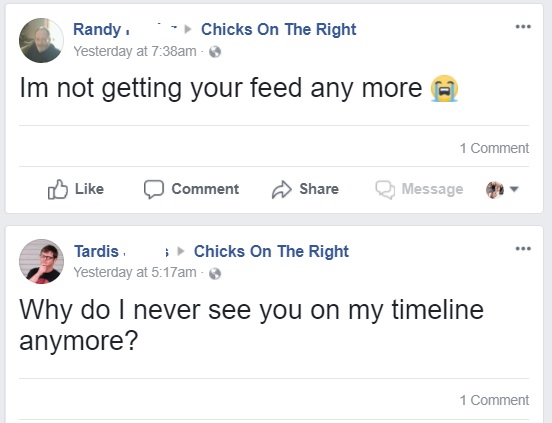The image size is (552, 423).
Task: Open the Yesterday at 5:17am timestamp
Action: (x=135, y=272)
